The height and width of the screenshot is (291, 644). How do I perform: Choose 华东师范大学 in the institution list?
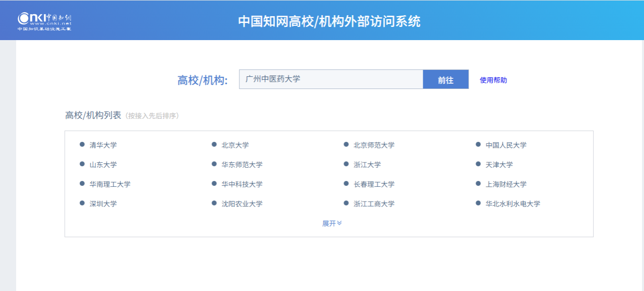(242, 165)
